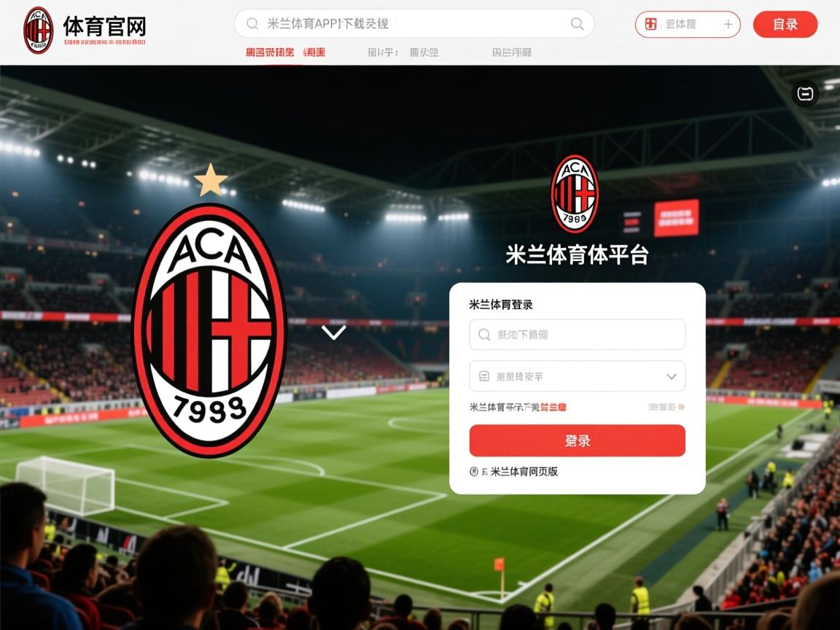Click the red 目录 button
This screenshot has height=630, width=840.
[x=785, y=24]
